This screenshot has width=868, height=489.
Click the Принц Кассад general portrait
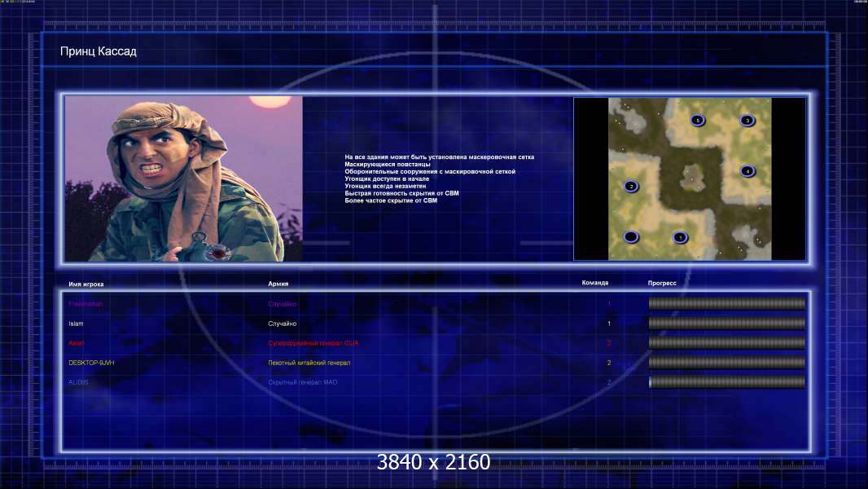coord(183,178)
